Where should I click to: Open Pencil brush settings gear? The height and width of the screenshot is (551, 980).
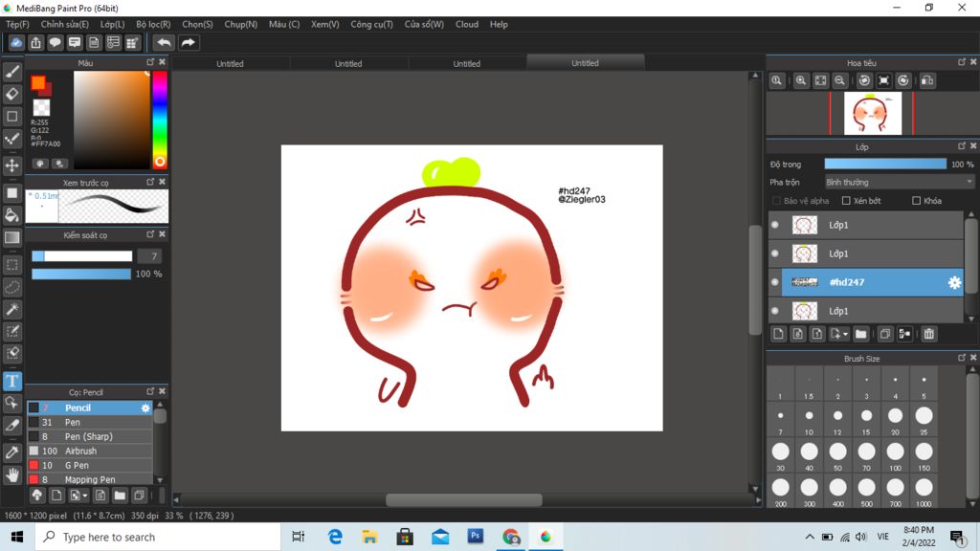[145, 408]
